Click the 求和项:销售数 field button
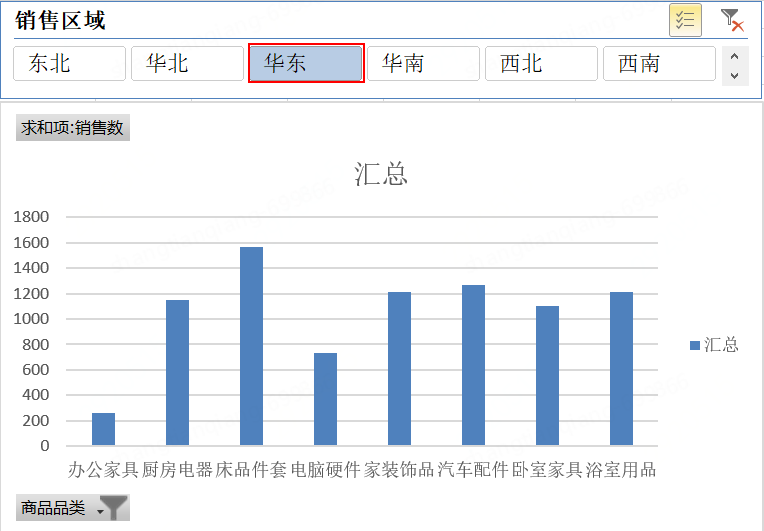764x531 pixels. (73, 128)
